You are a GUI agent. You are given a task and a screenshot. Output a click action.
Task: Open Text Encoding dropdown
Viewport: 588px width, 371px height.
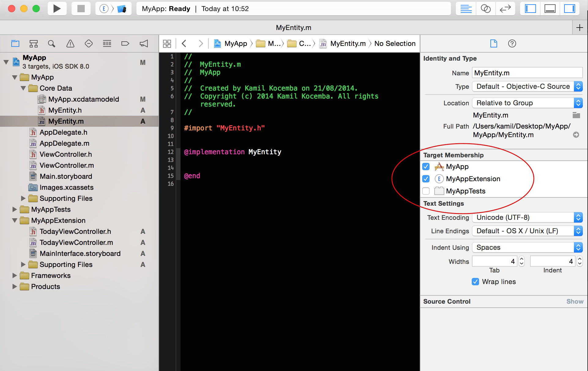[527, 217]
